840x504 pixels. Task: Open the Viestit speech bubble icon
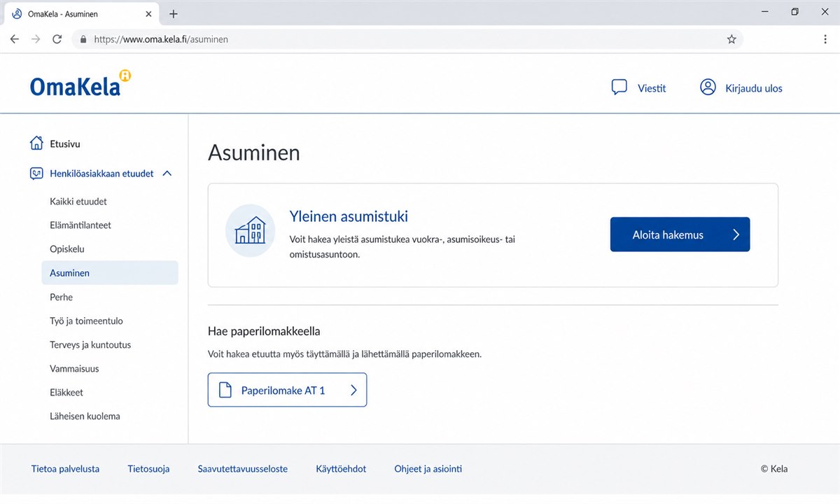[619, 87]
